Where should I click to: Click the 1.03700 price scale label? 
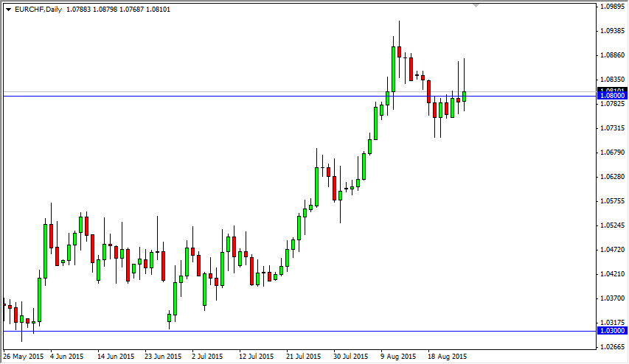click(x=613, y=298)
